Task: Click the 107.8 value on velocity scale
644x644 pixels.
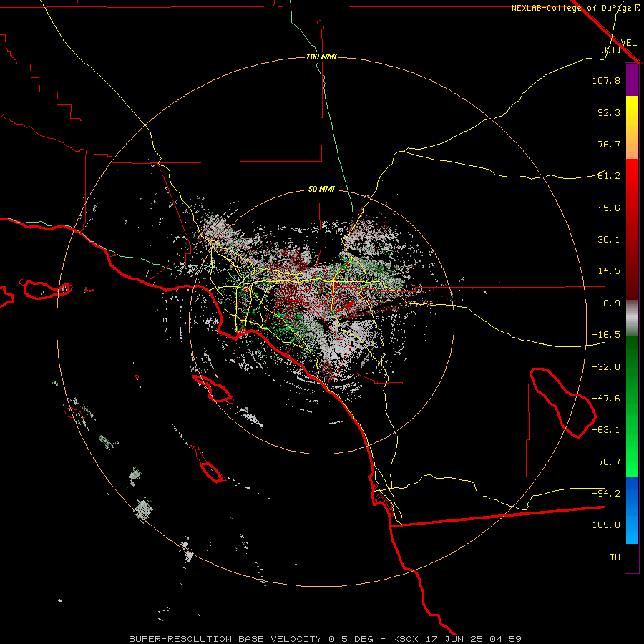Action: [x=606, y=80]
